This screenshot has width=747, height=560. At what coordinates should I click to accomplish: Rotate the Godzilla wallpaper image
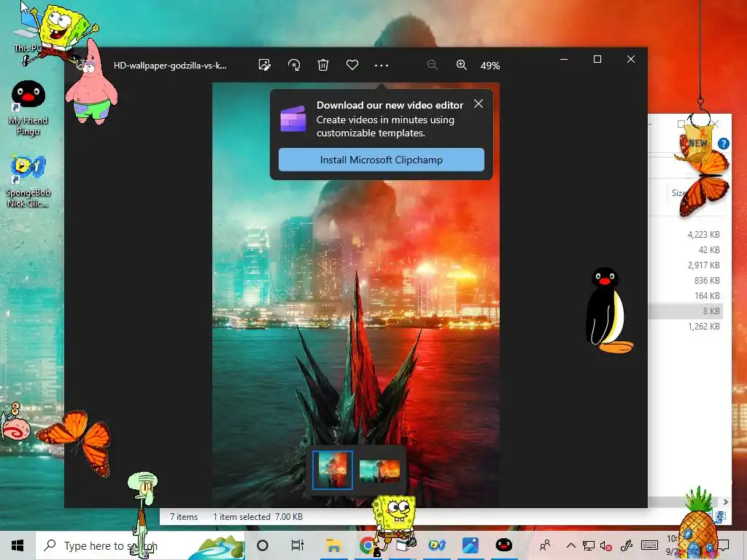tap(294, 65)
